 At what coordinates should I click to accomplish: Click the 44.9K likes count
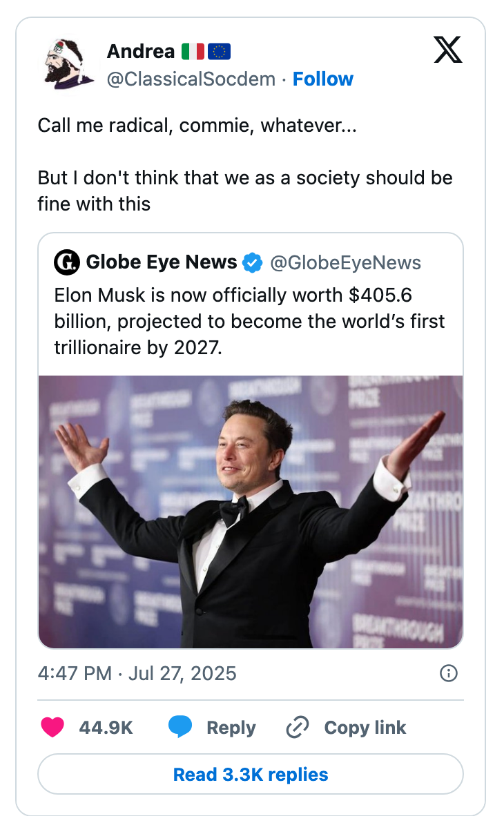(106, 727)
